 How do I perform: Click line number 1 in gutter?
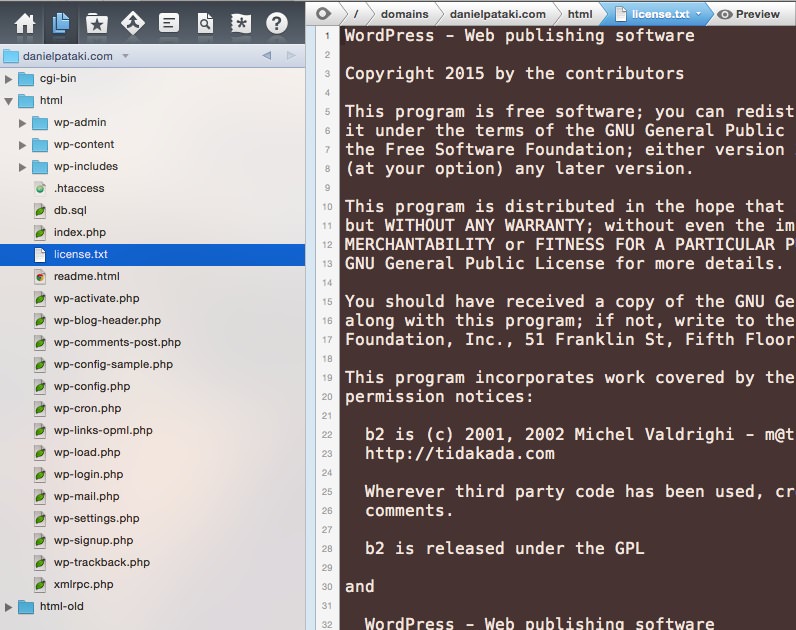point(327,36)
